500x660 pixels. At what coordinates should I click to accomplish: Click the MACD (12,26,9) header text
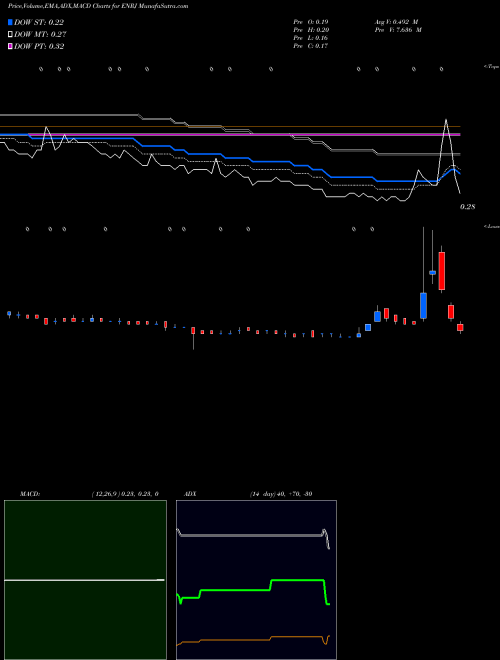[89, 494]
